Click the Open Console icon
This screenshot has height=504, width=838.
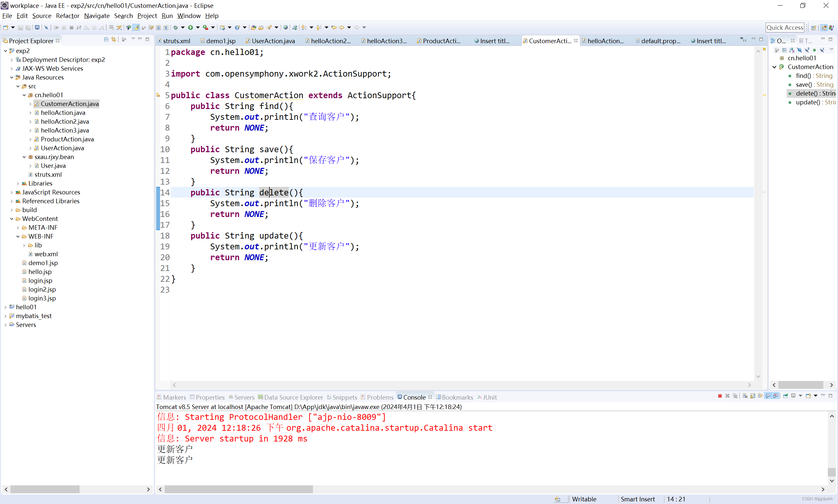pos(808,396)
